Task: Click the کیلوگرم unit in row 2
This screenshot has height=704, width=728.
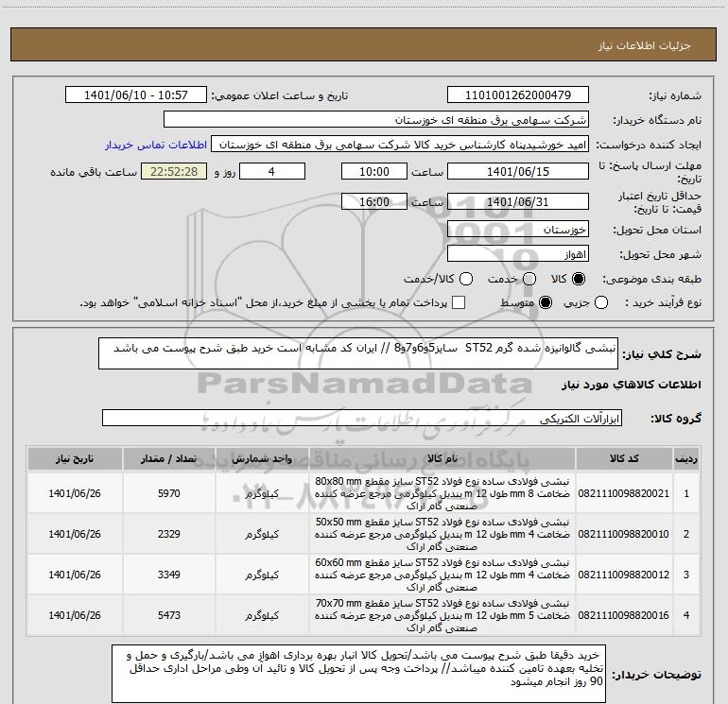Action: pos(262,534)
